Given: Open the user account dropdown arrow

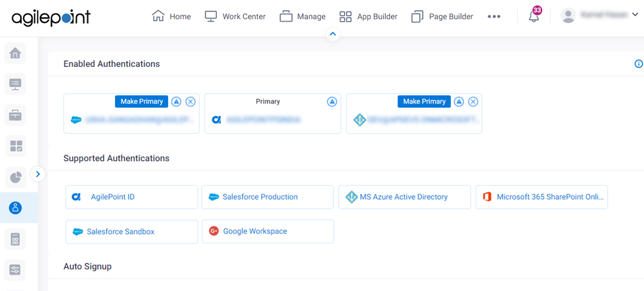Looking at the screenshot, I should coord(634,15).
